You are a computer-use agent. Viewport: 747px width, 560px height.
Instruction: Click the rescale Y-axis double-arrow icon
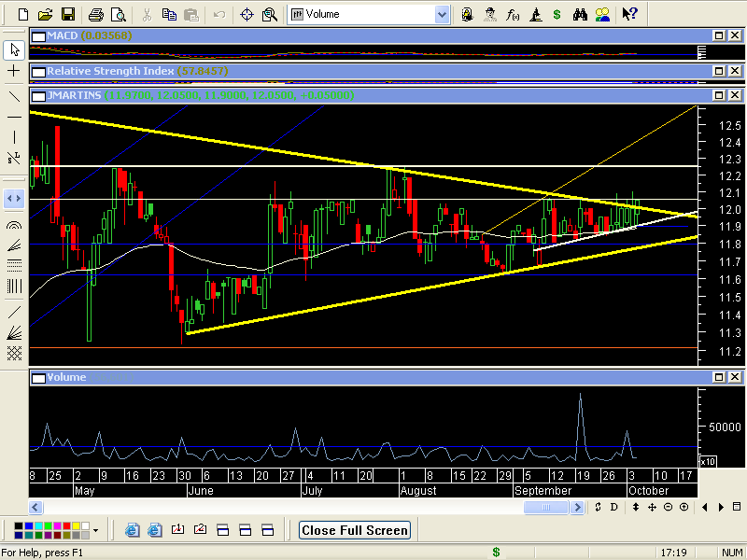pos(636,507)
